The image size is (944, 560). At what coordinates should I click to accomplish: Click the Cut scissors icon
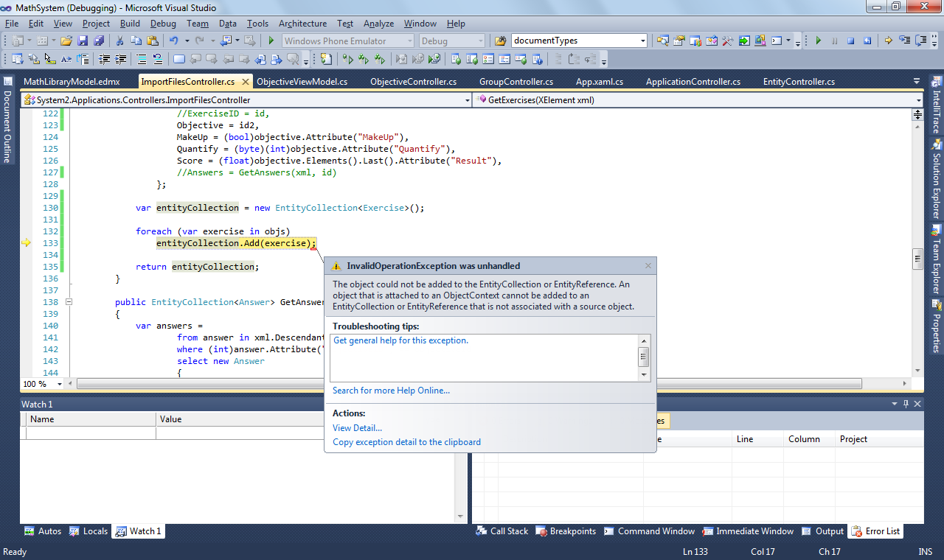pyautogui.click(x=119, y=41)
